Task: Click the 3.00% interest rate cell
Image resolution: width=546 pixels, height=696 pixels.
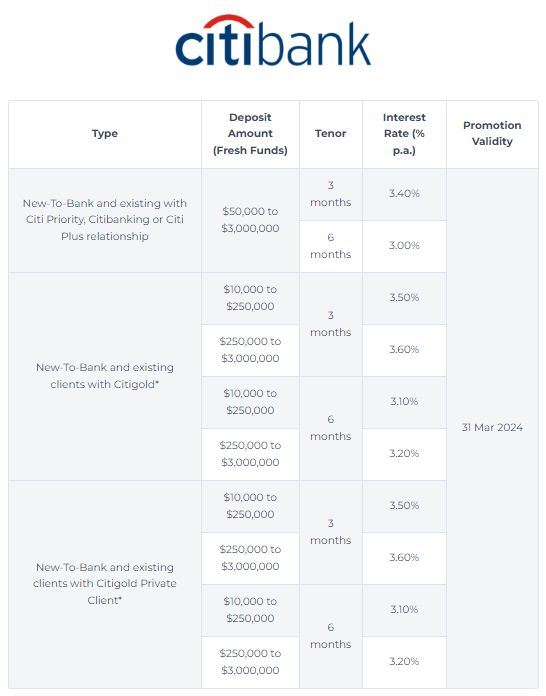Action: click(x=404, y=246)
